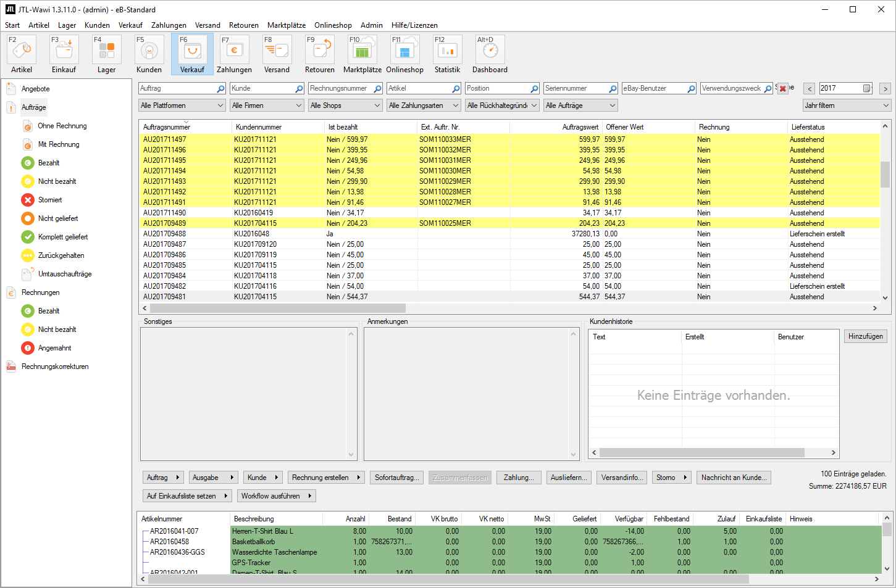The image size is (896, 588).
Task: Select the Verkauf toolbar icon
Action: pos(192,54)
